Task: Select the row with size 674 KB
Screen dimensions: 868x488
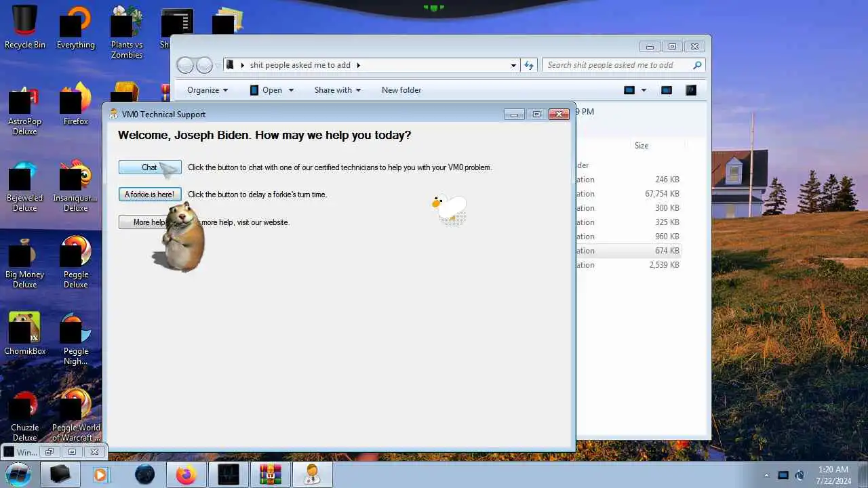Action: [x=627, y=251]
